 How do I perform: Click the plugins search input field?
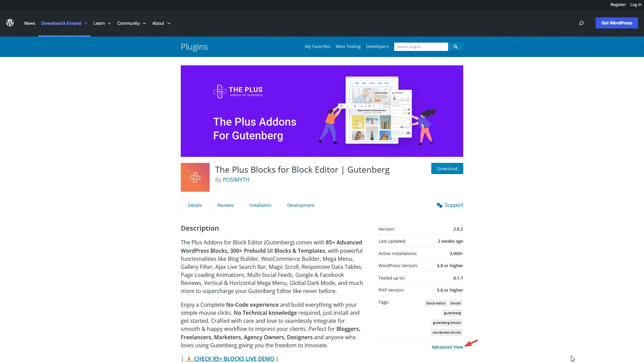coord(421,46)
